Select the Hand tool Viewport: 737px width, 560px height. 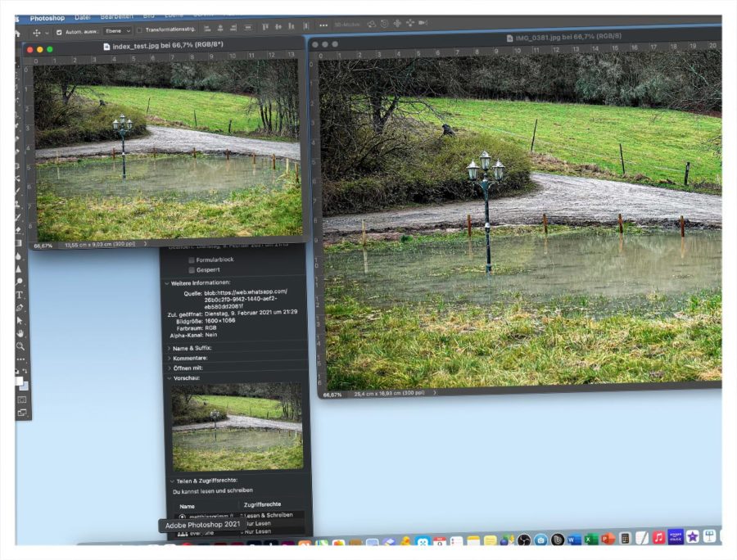coord(20,333)
